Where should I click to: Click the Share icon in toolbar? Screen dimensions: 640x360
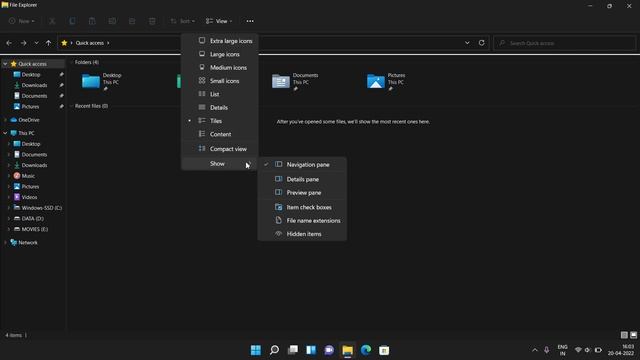pos(132,21)
